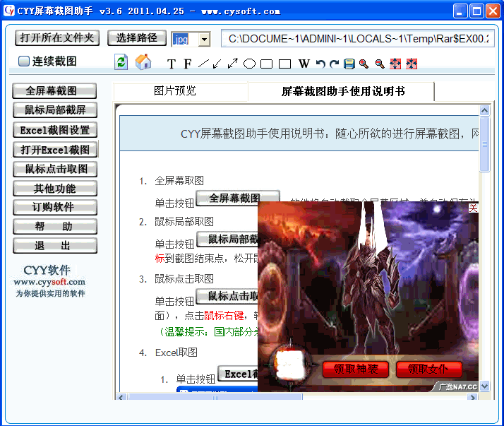Viewport: 504px width, 426px height.
Task: Switch to the 图片预览 tab
Action: (175, 91)
